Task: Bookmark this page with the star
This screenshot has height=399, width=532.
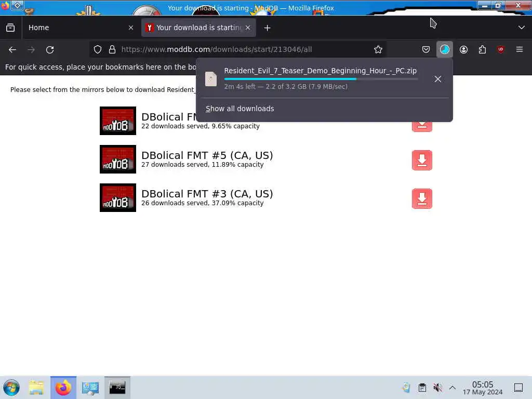Action: 378,49
